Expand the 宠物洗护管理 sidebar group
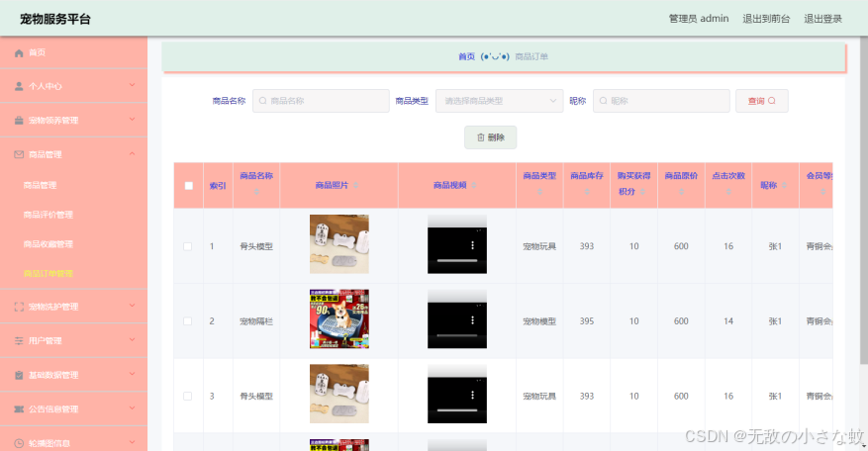Screen dimensions: 868x451 133,306
